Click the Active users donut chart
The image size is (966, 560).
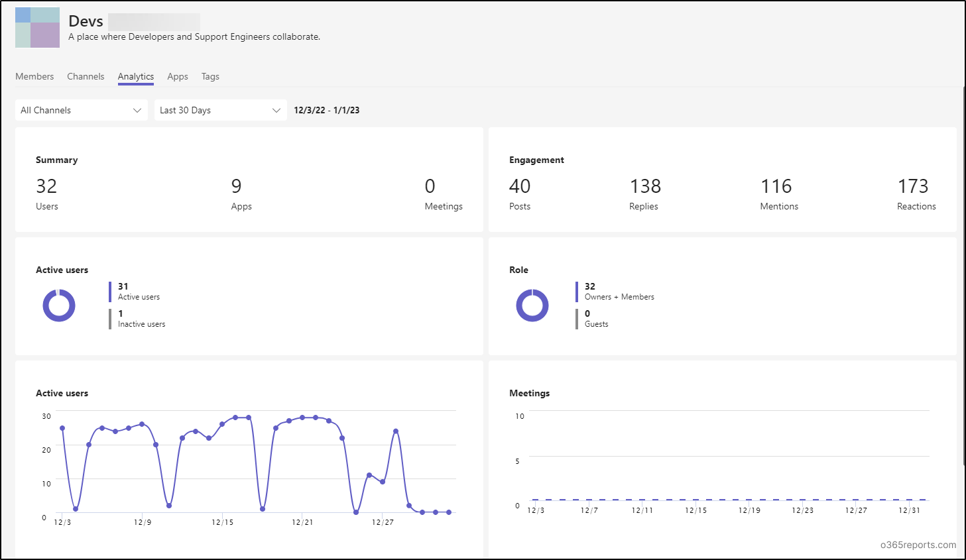[x=59, y=306]
